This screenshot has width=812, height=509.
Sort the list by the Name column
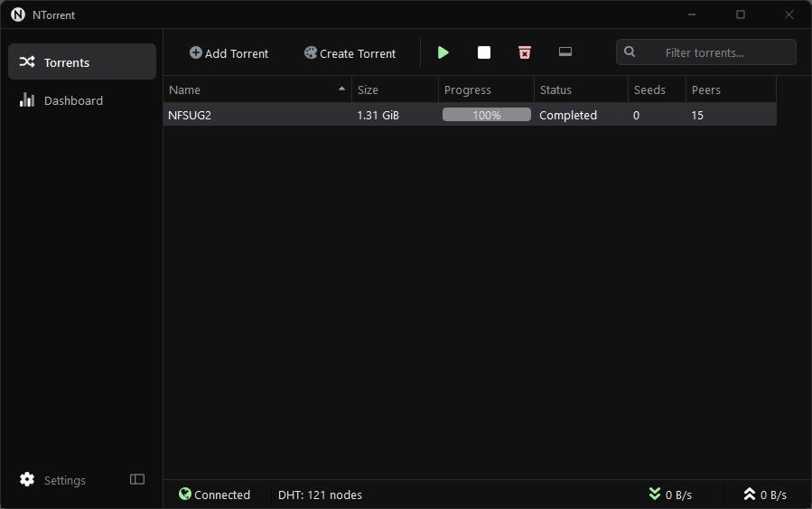257,90
